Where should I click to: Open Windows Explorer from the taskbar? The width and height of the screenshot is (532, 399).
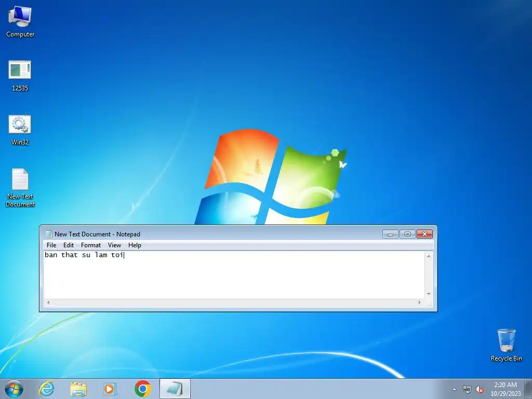[x=78, y=389]
